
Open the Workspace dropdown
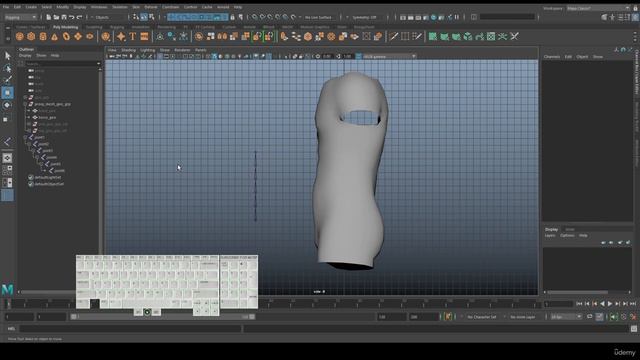tap(598, 8)
